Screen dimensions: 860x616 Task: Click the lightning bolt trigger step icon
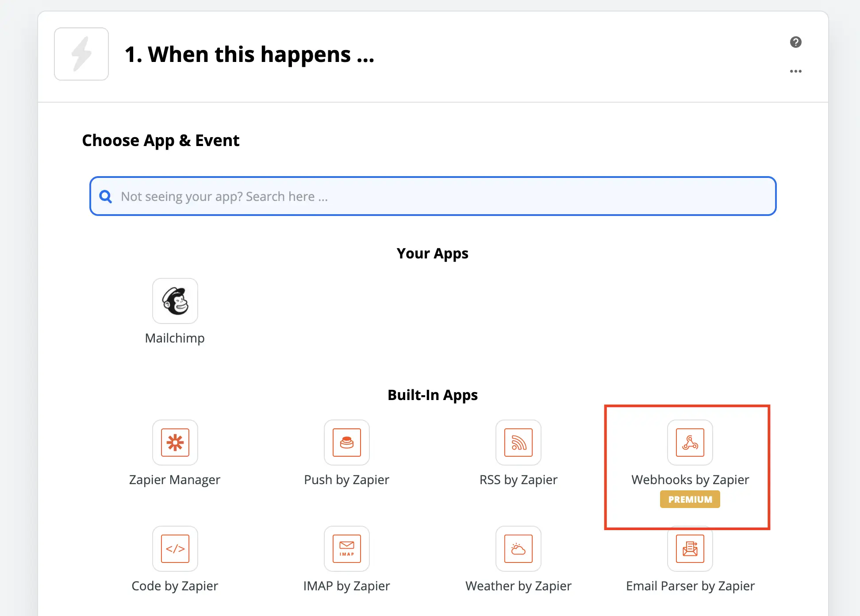(81, 54)
